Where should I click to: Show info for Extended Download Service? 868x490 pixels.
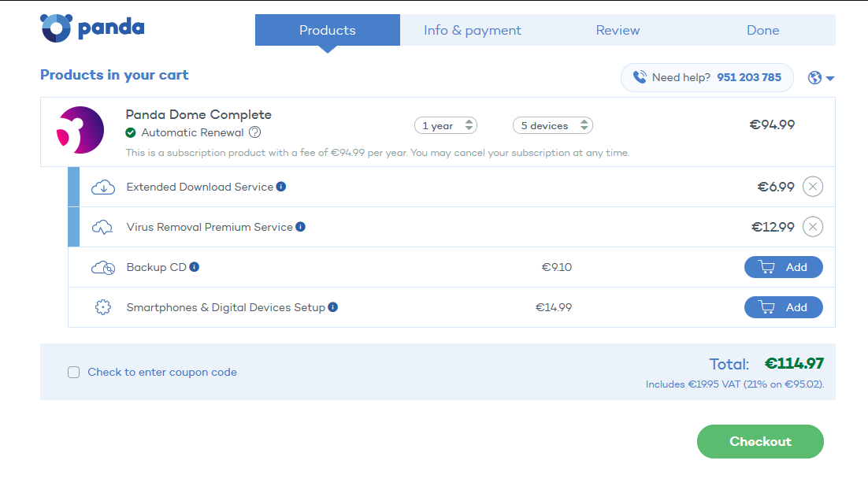pyautogui.click(x=281, y=187)
